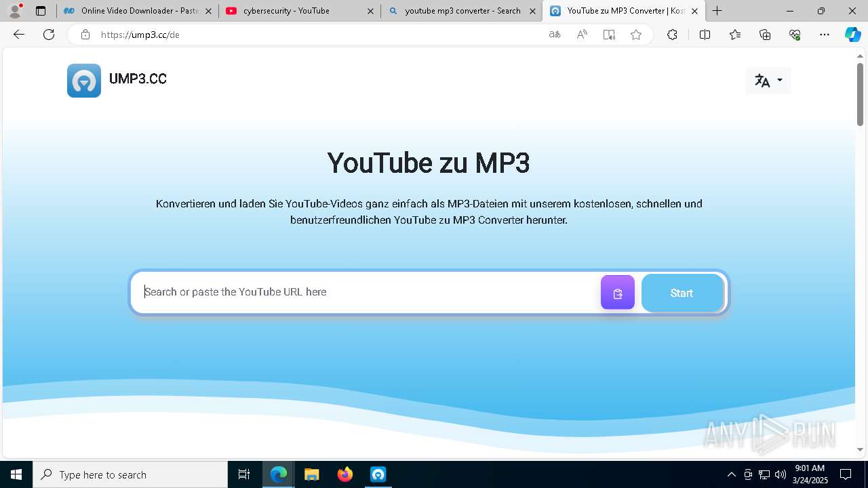868x488 pixels.
Task: Open the language selector dropdown
Action: point(768,81)
